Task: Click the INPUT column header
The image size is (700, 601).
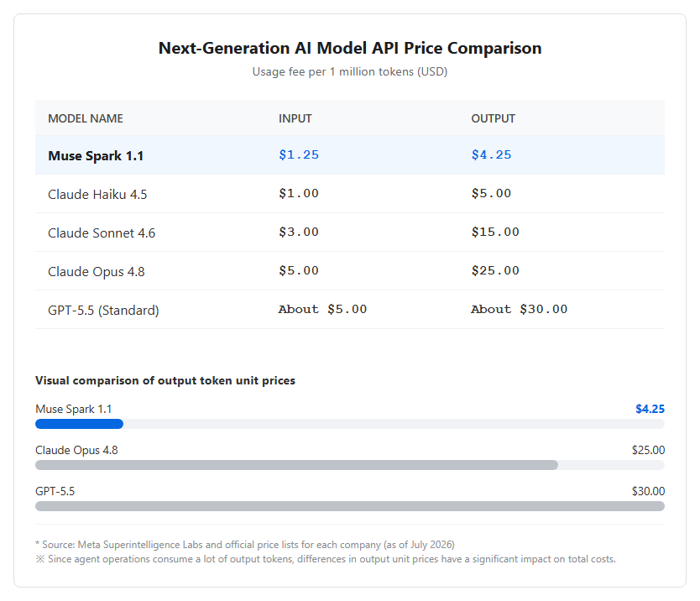Action: [x=295, y=118]
